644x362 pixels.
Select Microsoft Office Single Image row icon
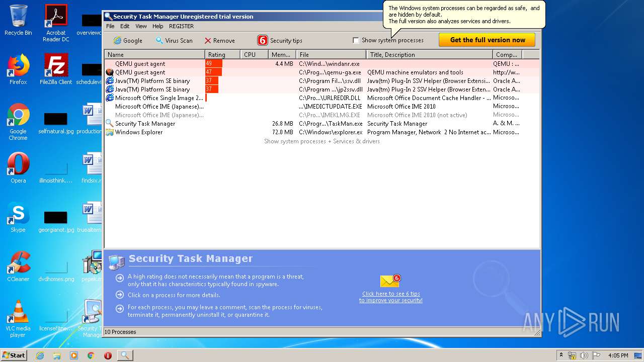click(x=109, y=98)
